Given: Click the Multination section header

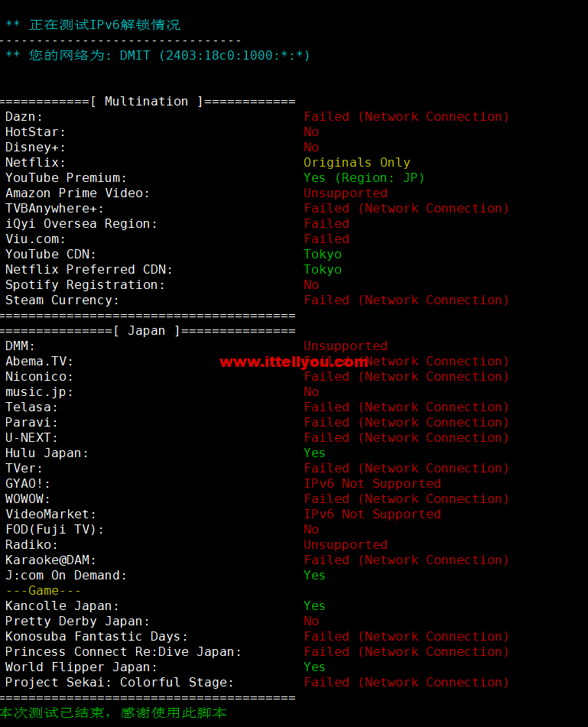Looking at the screenshot, I should pos(148,101).
